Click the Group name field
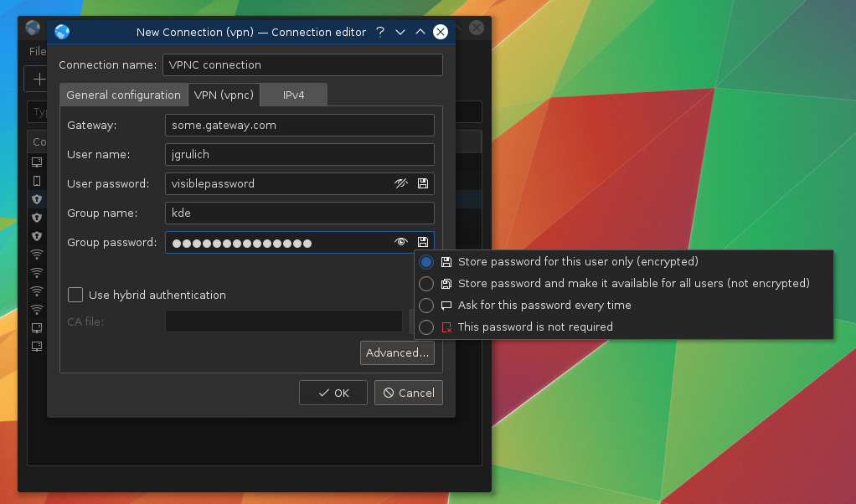Viewport: 856px width, 504px height. 299,213
